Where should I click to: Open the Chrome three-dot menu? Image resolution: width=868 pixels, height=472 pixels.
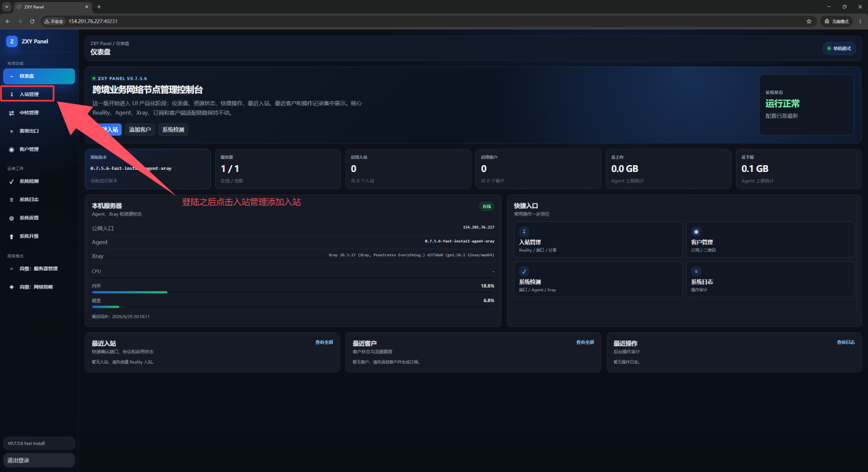point(860,21)
